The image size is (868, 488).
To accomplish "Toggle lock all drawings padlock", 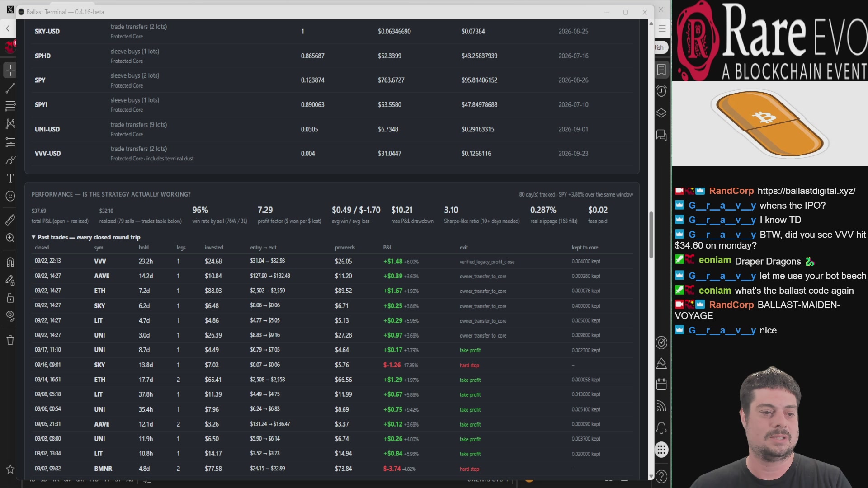I will click(10, 298).
